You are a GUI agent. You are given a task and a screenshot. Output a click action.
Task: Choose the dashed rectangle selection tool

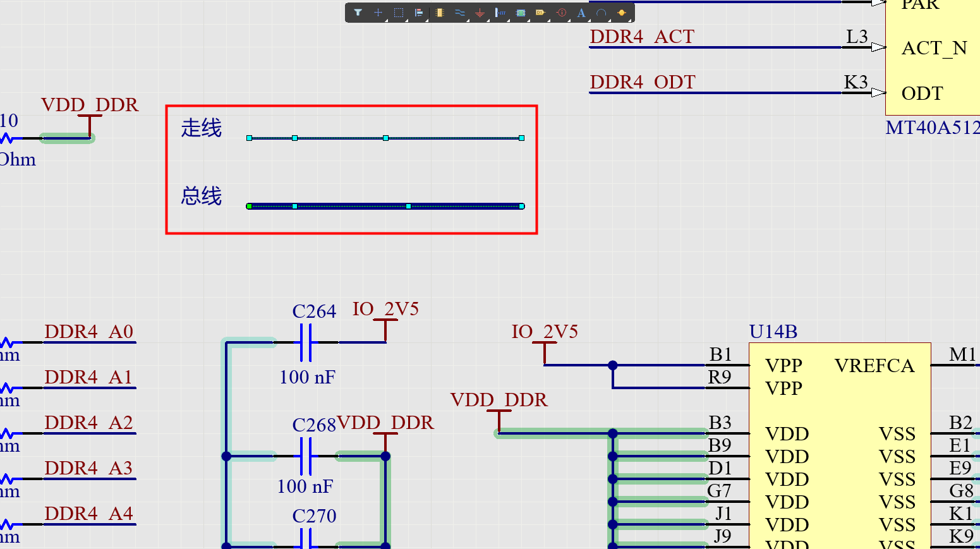click(398, 13)
